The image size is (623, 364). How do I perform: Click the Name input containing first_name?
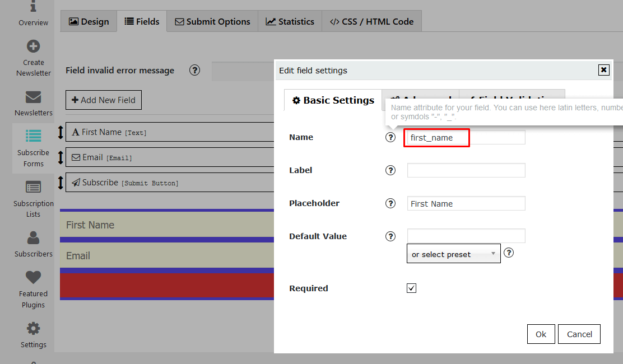click(466, 137)
